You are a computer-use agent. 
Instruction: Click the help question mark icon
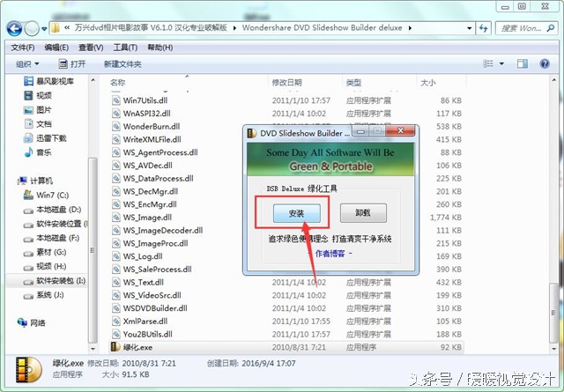coord(545,63)
